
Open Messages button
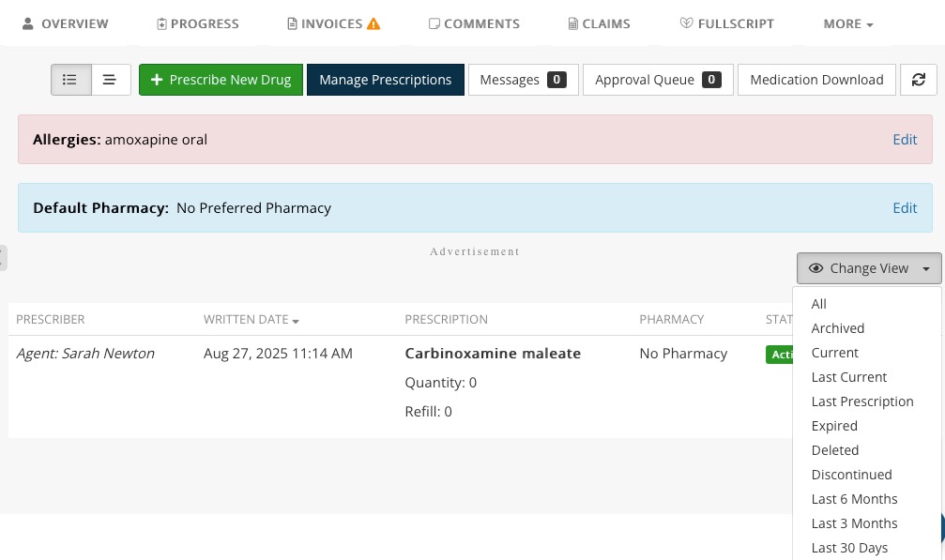(x=523, y=80)
